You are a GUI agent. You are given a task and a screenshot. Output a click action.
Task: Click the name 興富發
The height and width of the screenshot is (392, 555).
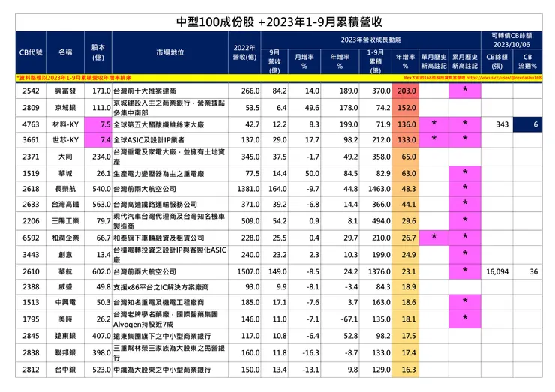pyautogui.click(x=65, y=91)
